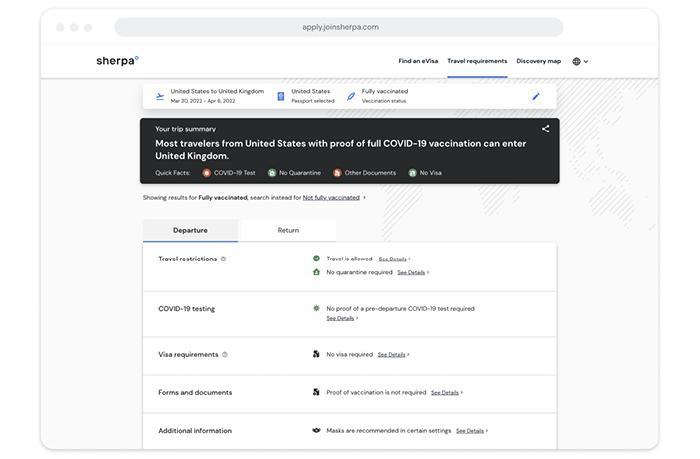Screen dimensions: 700x459
Task: Click the mask icon in Additional information
Action: [316, 430]
